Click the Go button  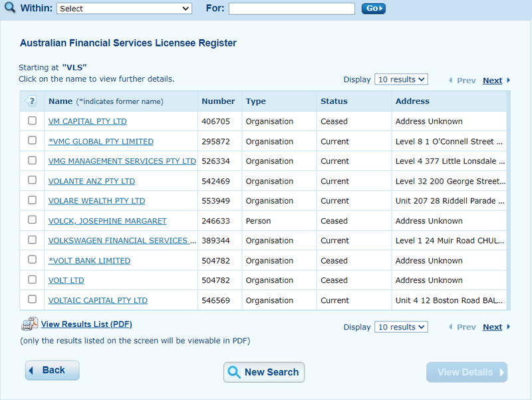(x=373, y=9)
